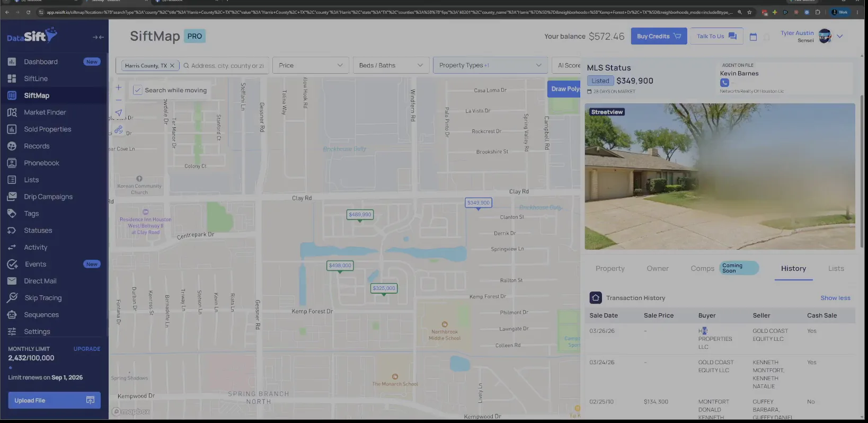Click the Statuses icon in sidebar
The width and height of the screenshot is (868, 423).
tap(12, 231)
